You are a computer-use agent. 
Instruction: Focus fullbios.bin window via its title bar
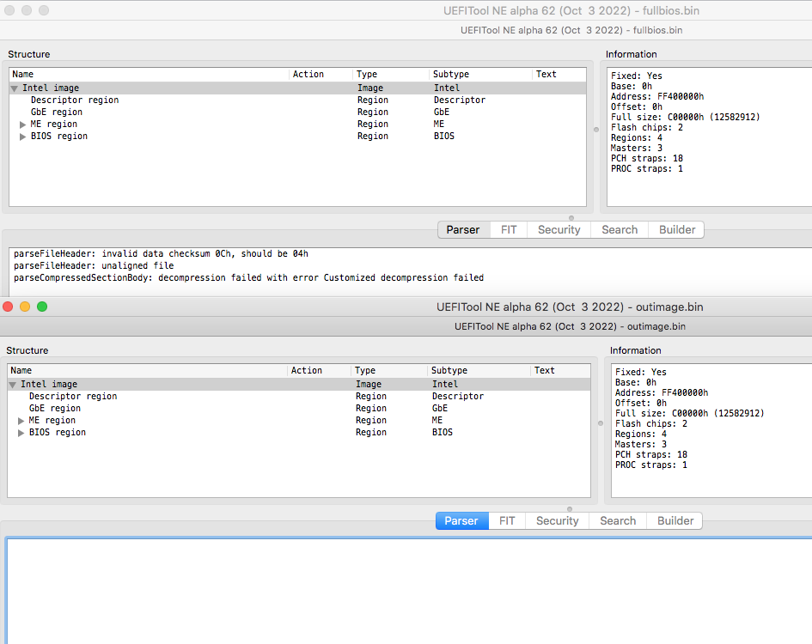(406, 10)
